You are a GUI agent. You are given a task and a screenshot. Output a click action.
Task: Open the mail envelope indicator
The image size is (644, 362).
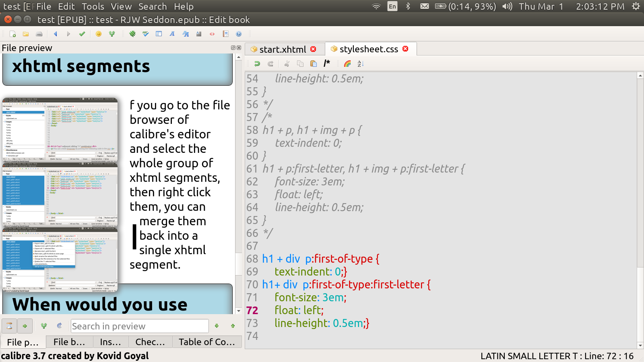tap(425, 6)
